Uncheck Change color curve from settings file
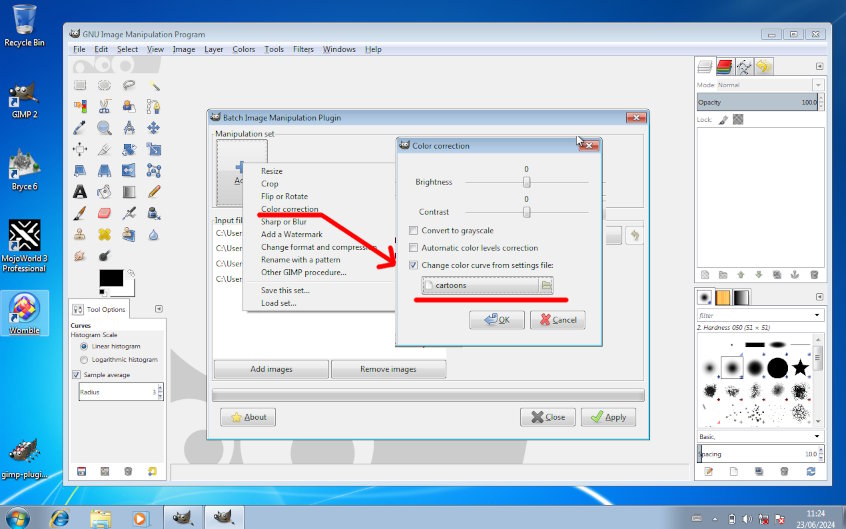Viewport: 846px width, 529px height. click(x=413, y=265)
